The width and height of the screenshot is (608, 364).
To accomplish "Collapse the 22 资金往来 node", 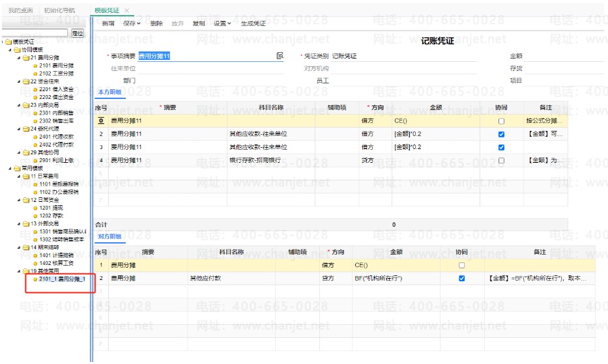I will [x=19, y=81].
